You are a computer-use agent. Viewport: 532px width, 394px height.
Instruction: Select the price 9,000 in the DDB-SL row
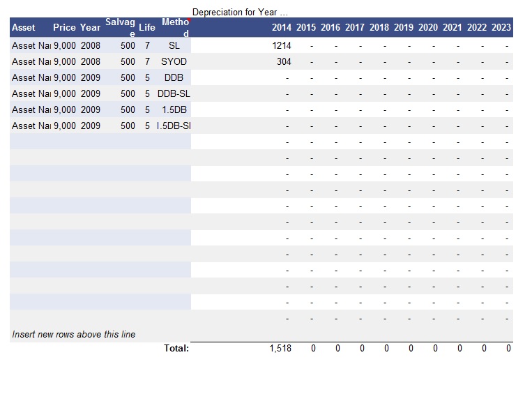pyautogui.click(x=65, y=93)
